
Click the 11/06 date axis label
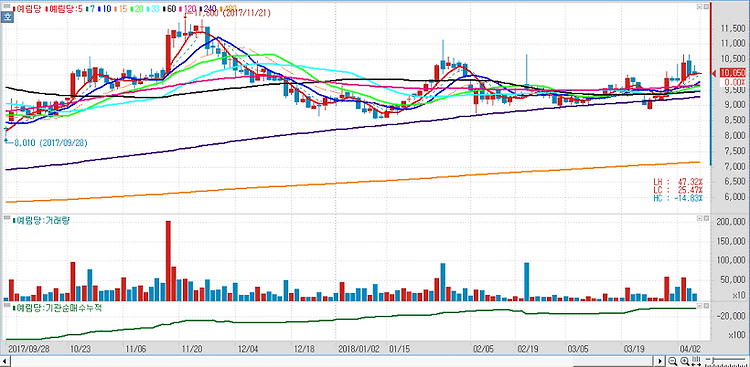[135, 349]
